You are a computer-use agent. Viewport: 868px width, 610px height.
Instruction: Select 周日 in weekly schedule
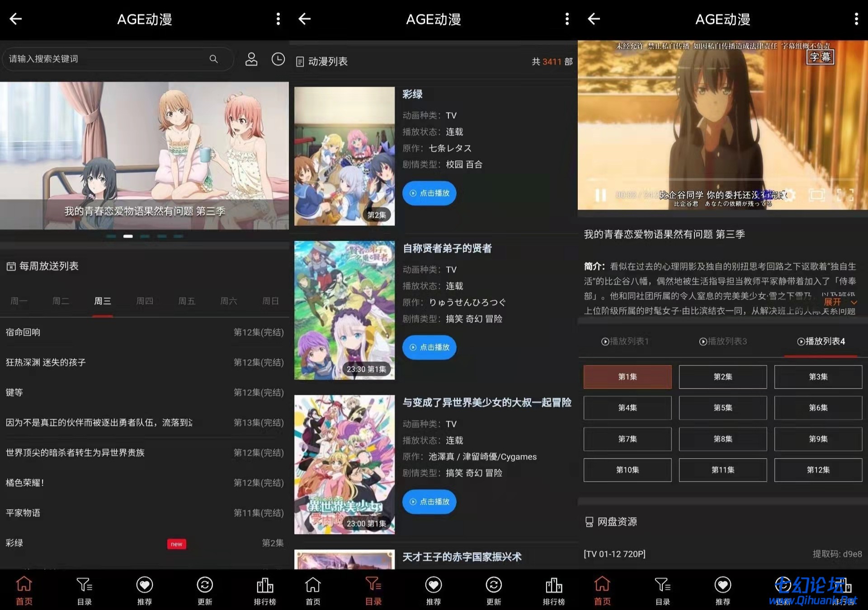coord(271,301)
